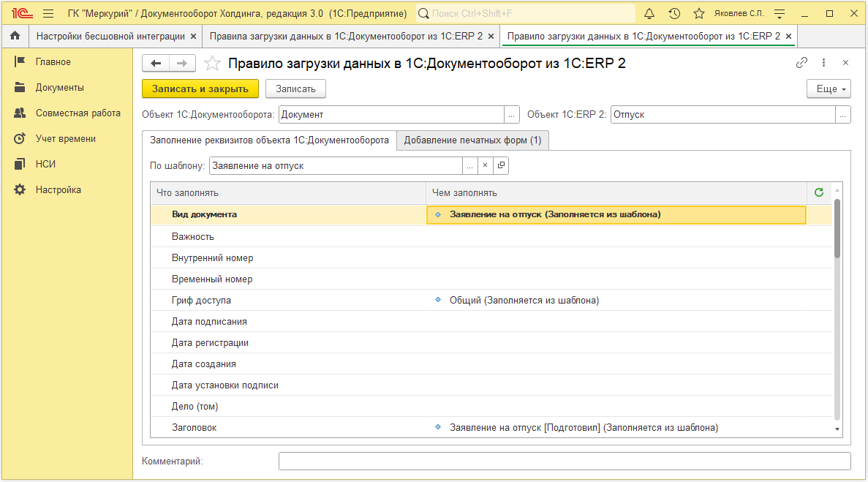Go to the home page icon

click(15, 36)
